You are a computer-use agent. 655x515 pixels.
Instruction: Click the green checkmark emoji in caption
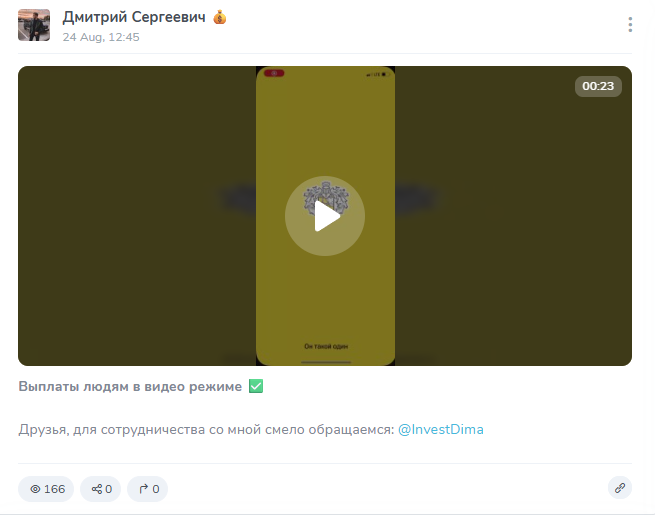tap(256, 386)
